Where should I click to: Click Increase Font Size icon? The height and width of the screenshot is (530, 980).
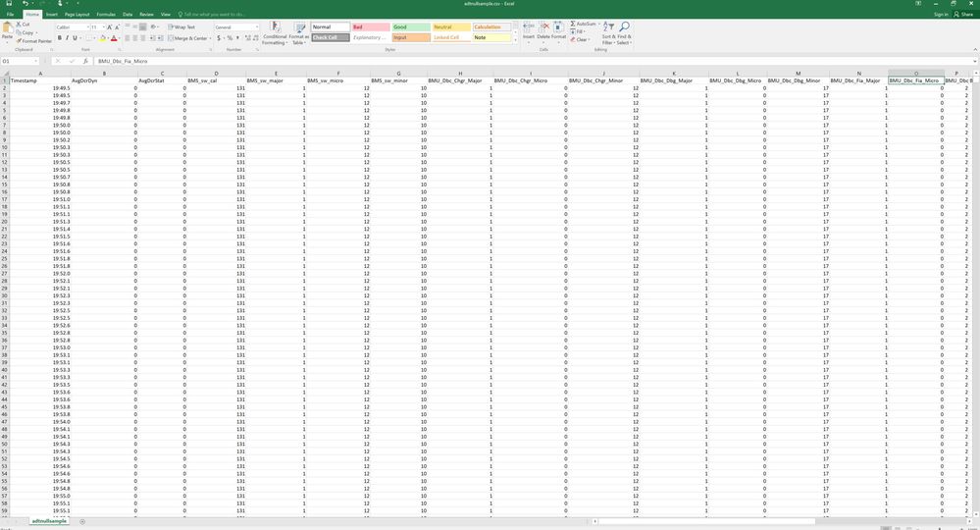coord(109,27)
